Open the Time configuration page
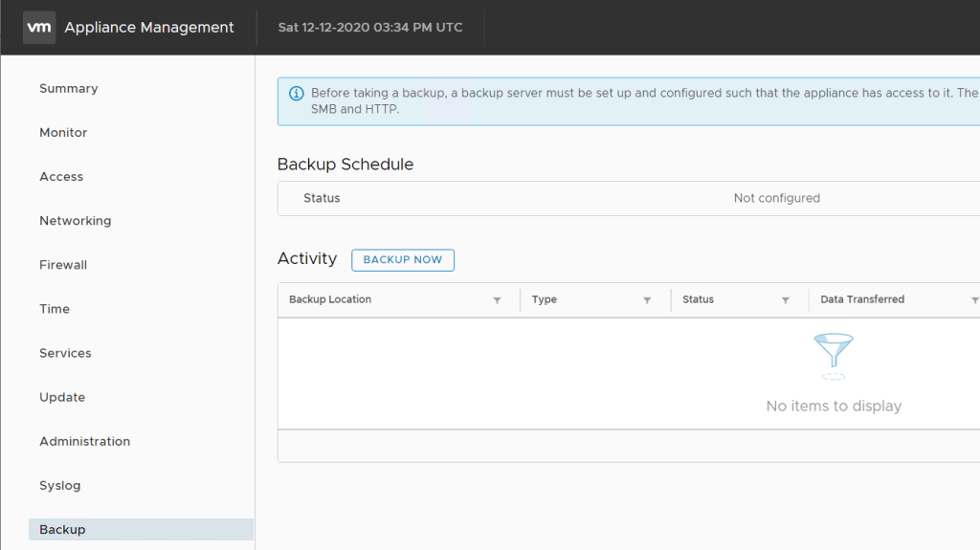 tap(55, 309)
